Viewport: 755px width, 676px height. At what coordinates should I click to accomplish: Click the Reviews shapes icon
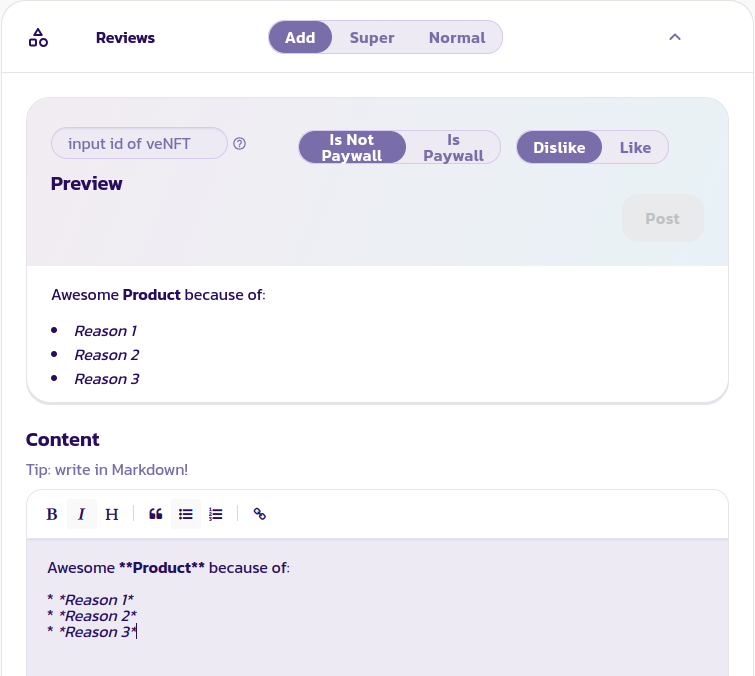point(38,38)
